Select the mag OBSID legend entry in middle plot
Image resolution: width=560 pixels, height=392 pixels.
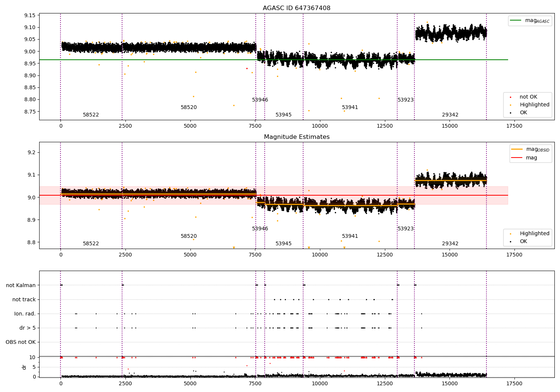point(531,149)
